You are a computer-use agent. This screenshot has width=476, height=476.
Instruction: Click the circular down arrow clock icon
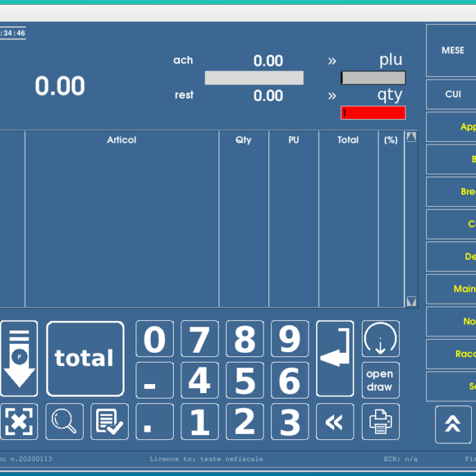tap(380, 339)
